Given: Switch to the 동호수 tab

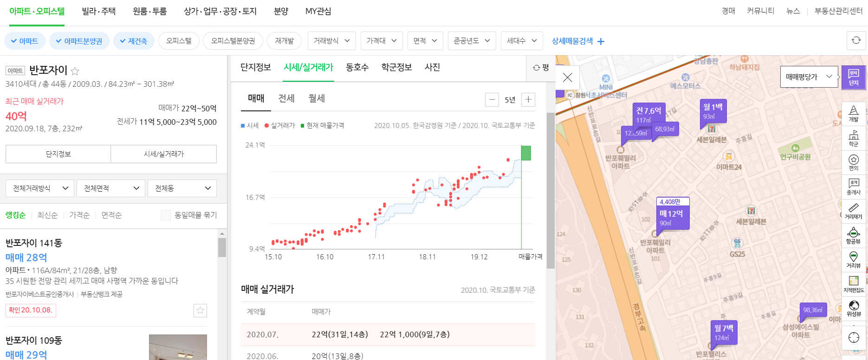Looking at the screenshot, I should (357, 67).
